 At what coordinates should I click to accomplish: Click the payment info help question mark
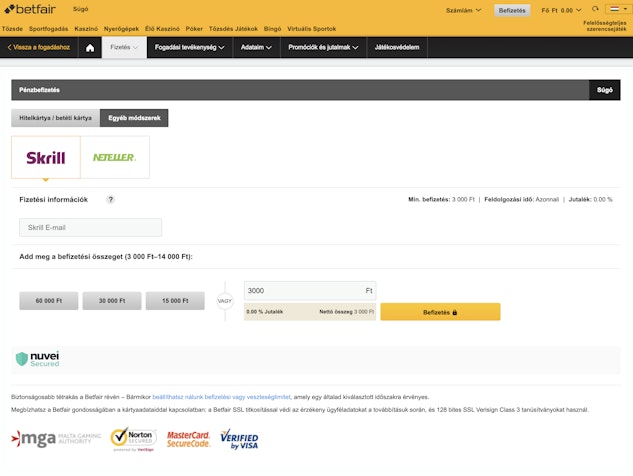point(111,199)
